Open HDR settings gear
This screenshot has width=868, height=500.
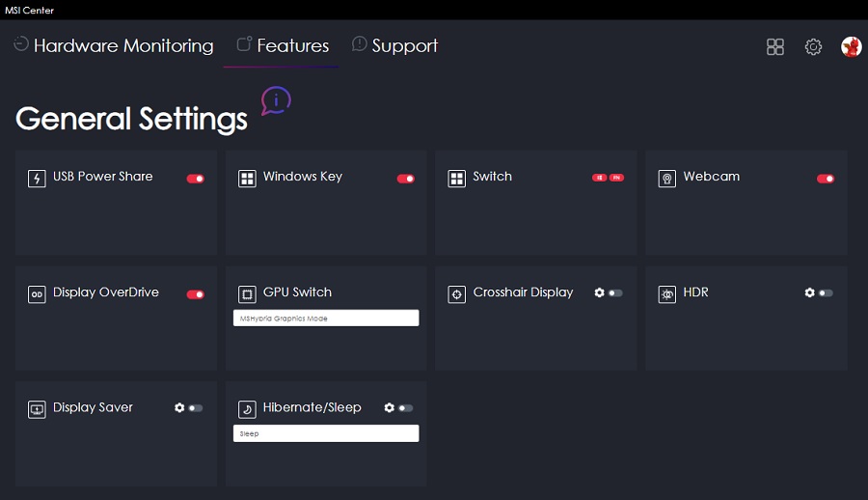coord(809,292)
